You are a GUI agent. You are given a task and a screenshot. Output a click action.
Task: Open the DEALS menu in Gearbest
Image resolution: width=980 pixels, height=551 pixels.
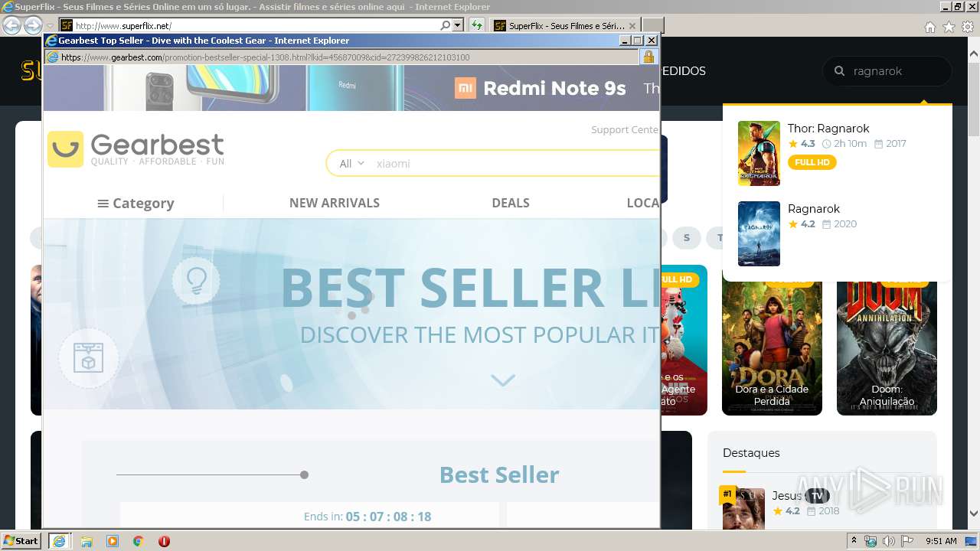tap(511, 203)
